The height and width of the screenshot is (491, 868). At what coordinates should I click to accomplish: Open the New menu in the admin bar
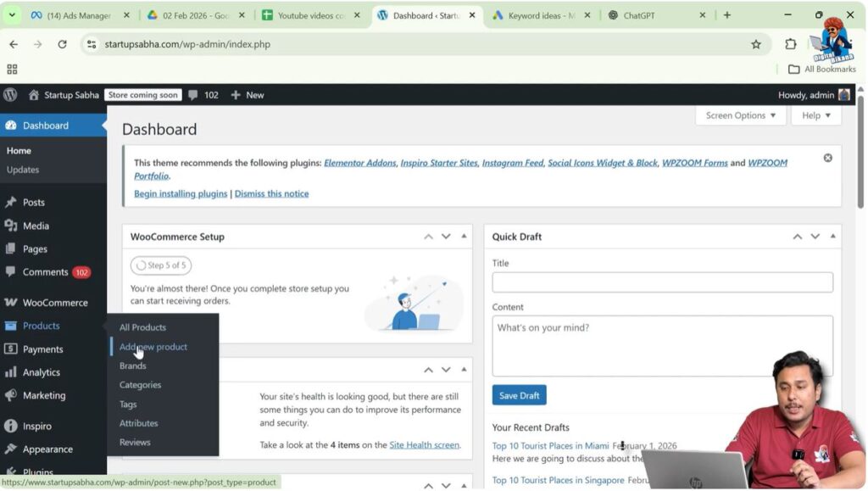pos(247,95)
